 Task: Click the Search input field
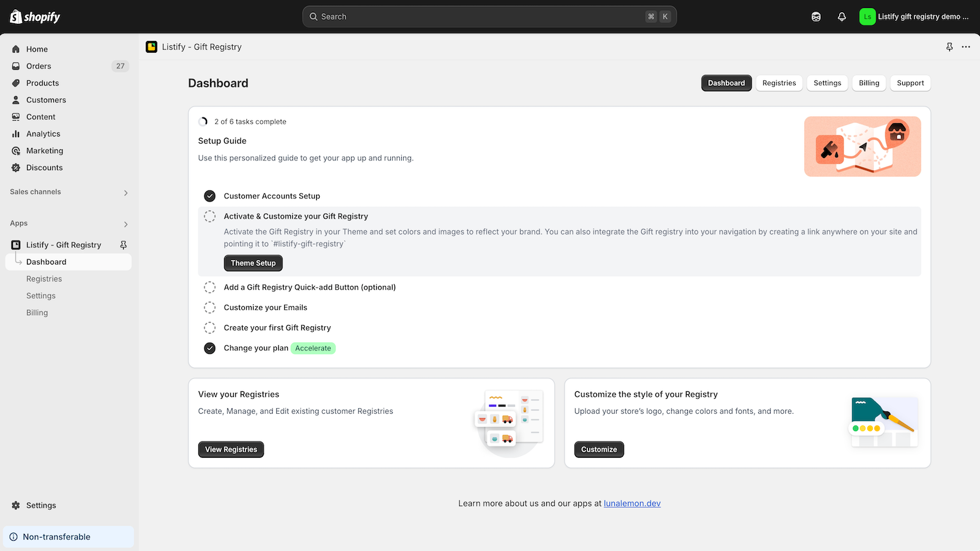489,17
